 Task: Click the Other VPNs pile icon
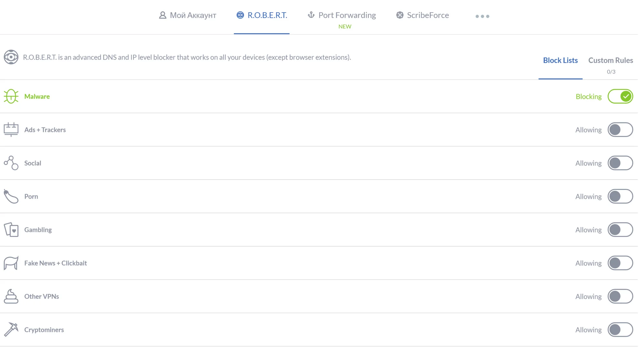click(x=11, y=296)
